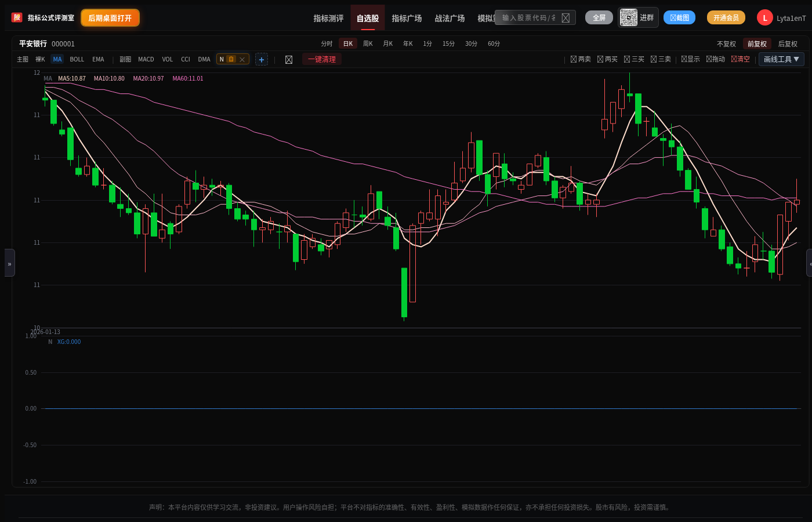The image size is (812, 522).
Task: Take a chart screenshot with 截图
Action: [679, 17]
